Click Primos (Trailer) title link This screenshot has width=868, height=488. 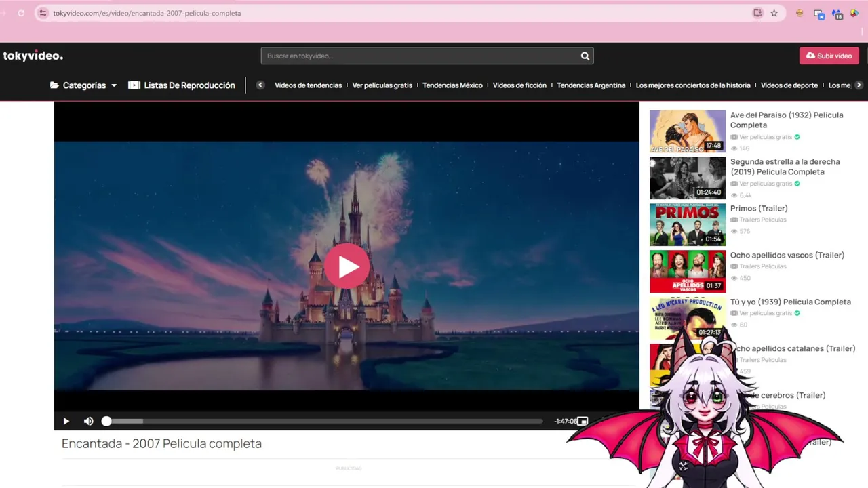[x=759, y=209]
